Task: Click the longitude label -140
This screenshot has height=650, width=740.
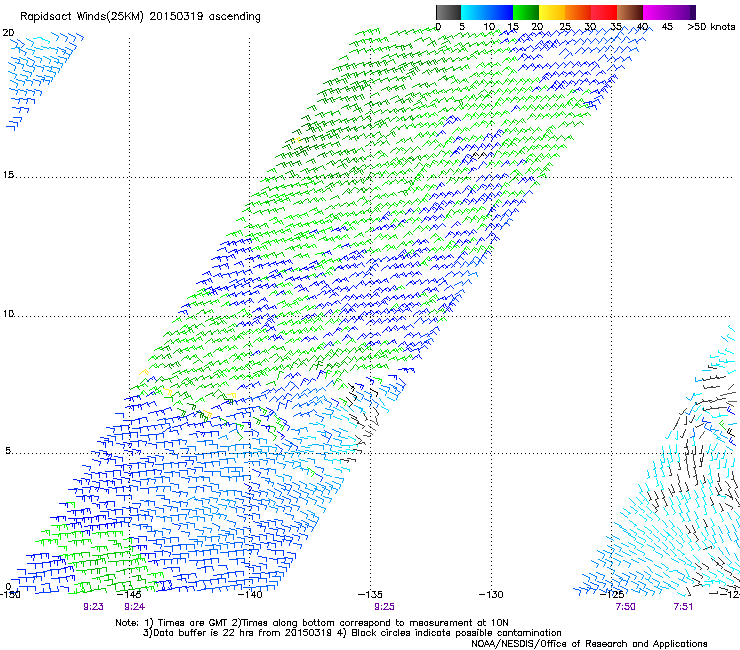Action: pos(250,594)
